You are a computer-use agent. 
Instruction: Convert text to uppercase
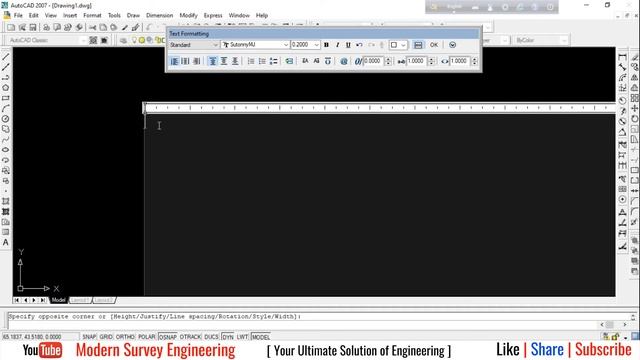(305, 61)
